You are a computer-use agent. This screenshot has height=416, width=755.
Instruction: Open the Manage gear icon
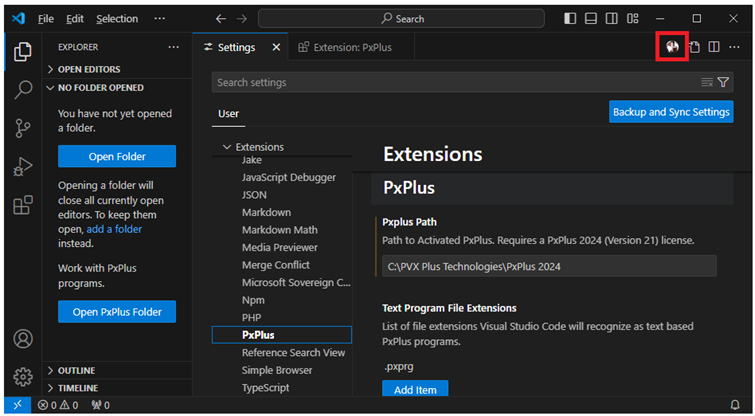(22, 377)
